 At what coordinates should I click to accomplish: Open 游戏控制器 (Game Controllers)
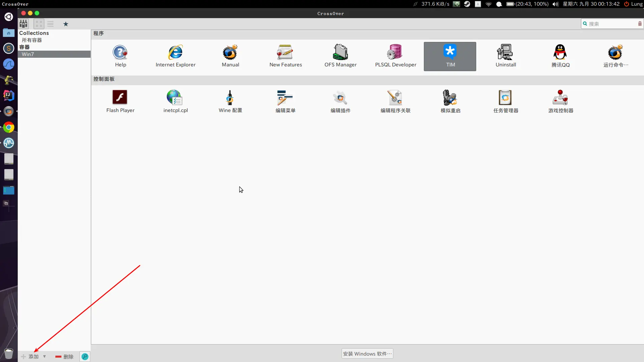click(560, 102)
